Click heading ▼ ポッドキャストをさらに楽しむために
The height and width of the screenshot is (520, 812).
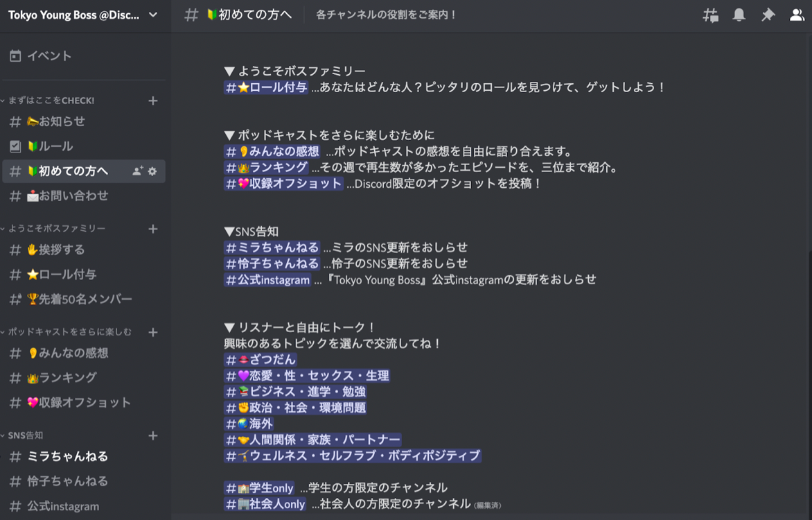(x=329, y=135)
